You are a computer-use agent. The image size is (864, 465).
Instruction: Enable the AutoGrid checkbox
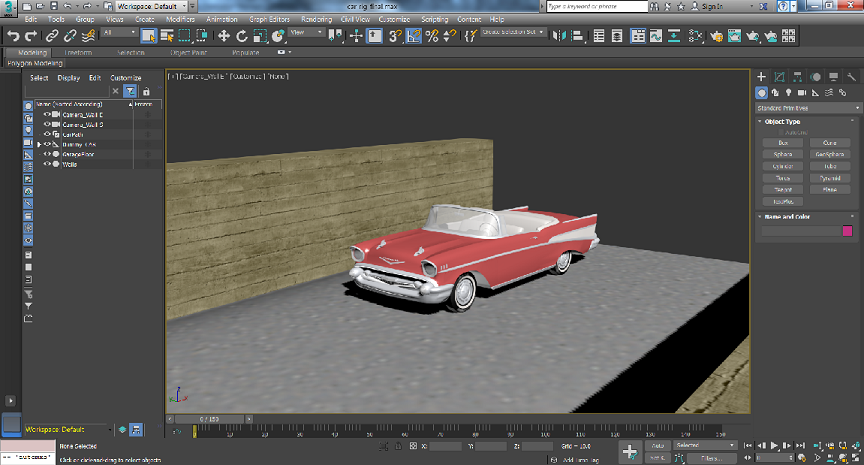[783, 132]
